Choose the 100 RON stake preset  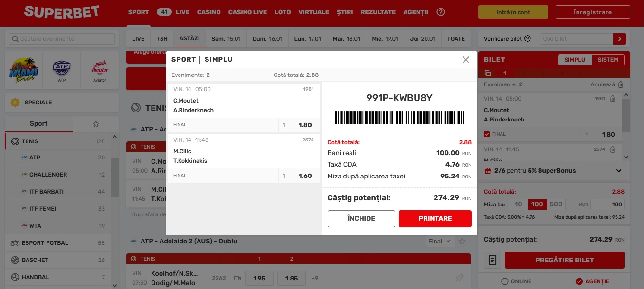[x=537, y=205]
